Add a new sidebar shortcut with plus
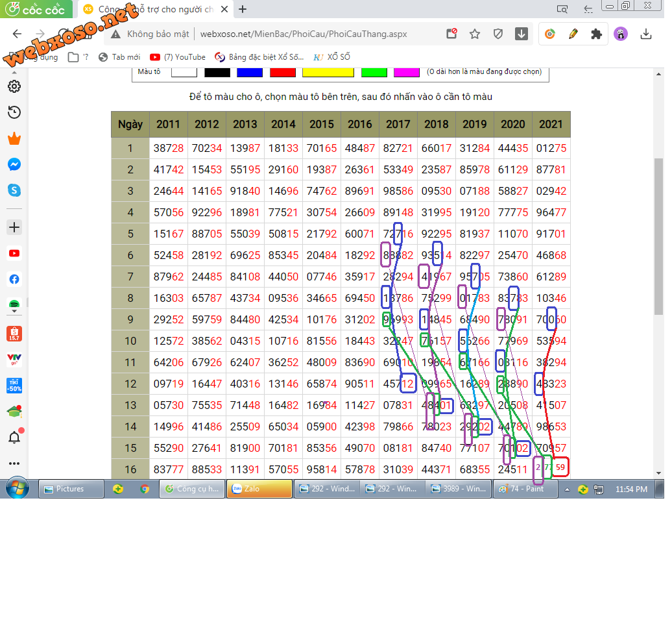The image size is (672, 618). pos(14,227)
